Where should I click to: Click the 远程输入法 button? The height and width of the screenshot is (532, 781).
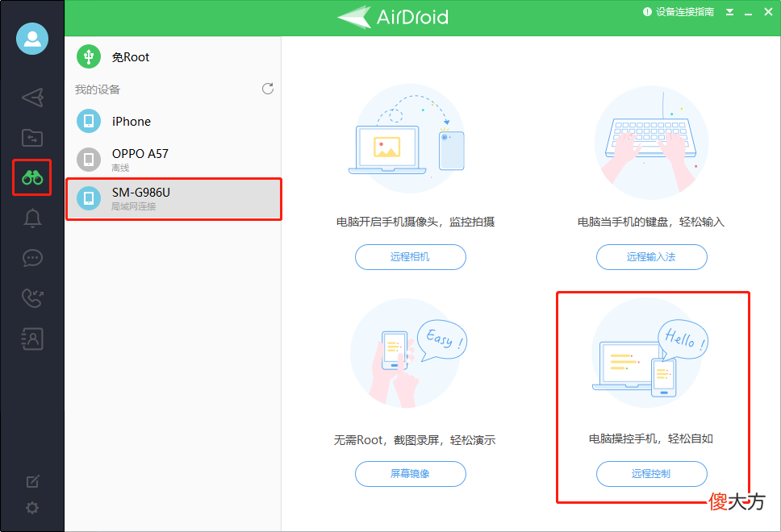click(651, 257)
